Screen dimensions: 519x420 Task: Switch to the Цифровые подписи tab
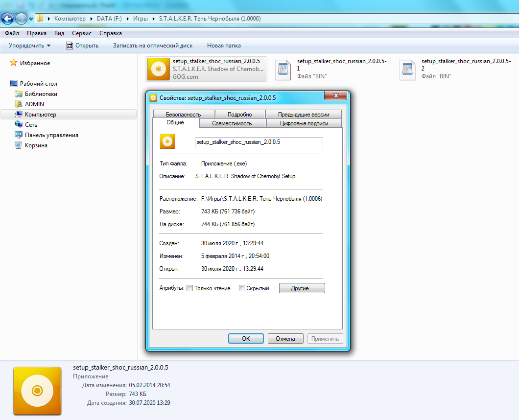pos(304,123)
